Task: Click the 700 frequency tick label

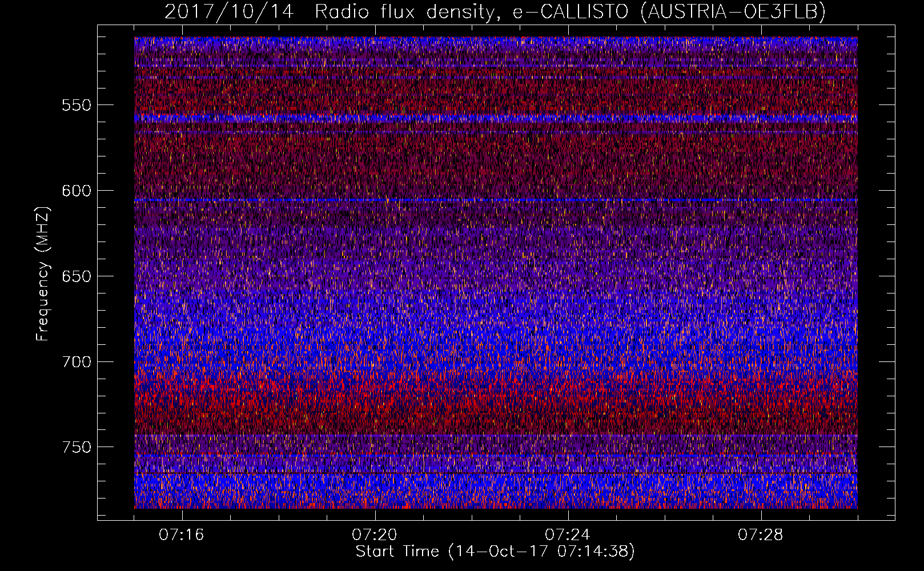Action: point(77,362)
